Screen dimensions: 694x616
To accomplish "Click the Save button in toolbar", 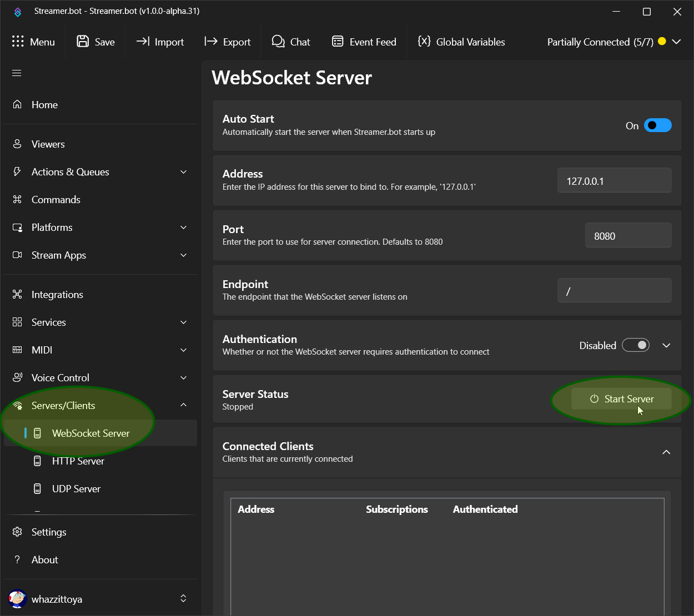I will (x=96, y=42).
